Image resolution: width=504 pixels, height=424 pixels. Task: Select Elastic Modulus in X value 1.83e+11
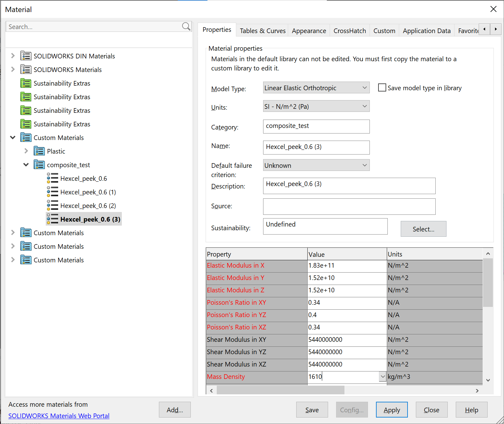click(347, 266)
